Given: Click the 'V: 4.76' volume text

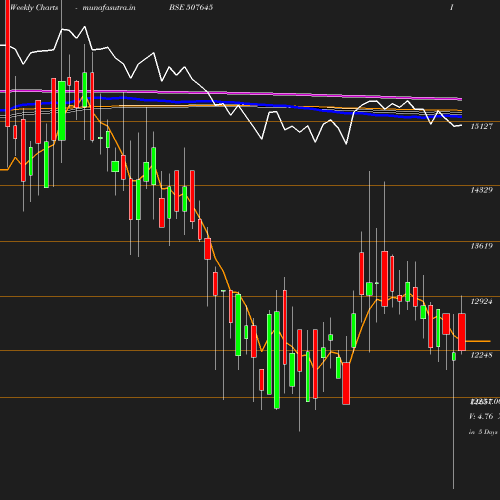Looking at the screenshot, I should click(x=481, y=416).
